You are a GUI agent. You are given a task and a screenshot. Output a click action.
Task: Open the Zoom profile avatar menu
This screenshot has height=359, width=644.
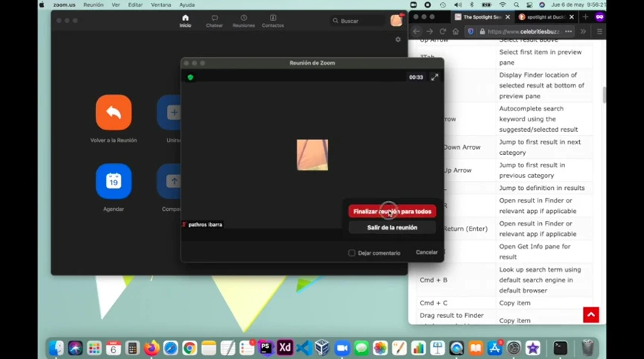click(397, 21)
